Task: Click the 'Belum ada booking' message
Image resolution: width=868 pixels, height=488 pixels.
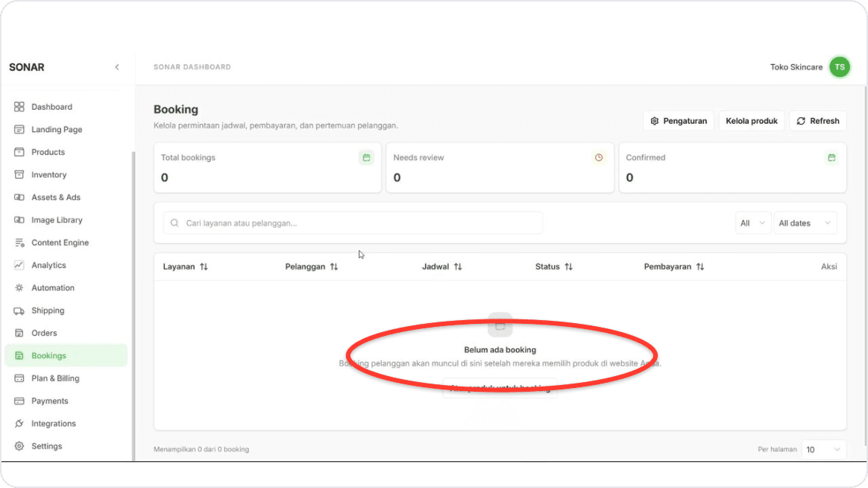Action: pos(500,349)
